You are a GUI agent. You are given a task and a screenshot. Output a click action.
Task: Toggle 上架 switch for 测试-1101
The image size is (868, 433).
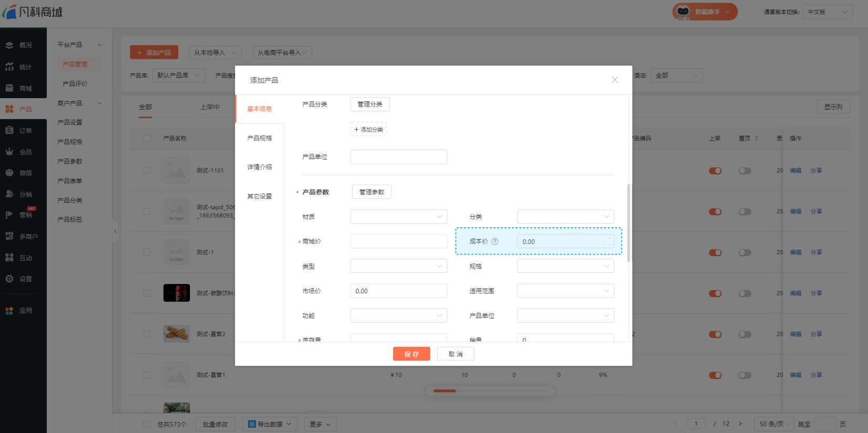[715, 171]
